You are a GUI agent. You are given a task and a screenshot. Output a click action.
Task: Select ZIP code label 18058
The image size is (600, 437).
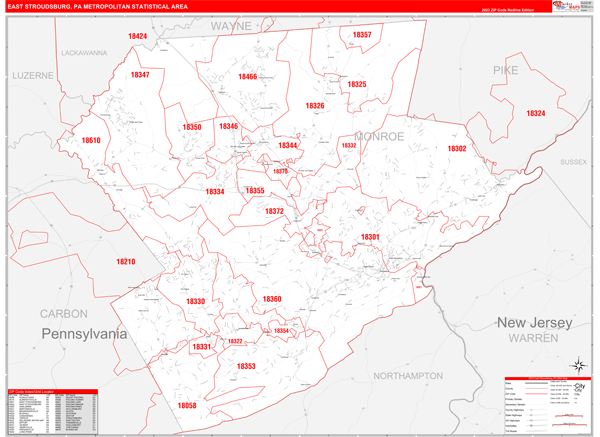pyautogui.click(x=187, y=406)
